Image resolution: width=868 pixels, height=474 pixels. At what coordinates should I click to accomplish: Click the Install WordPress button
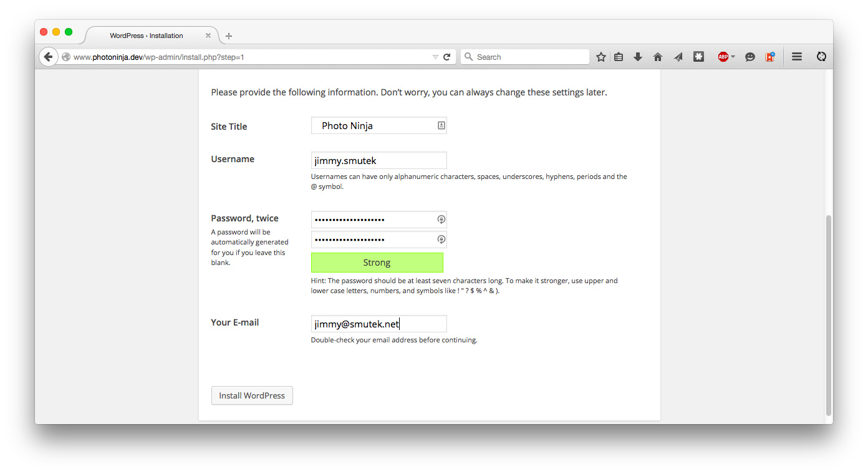[252, 395]
